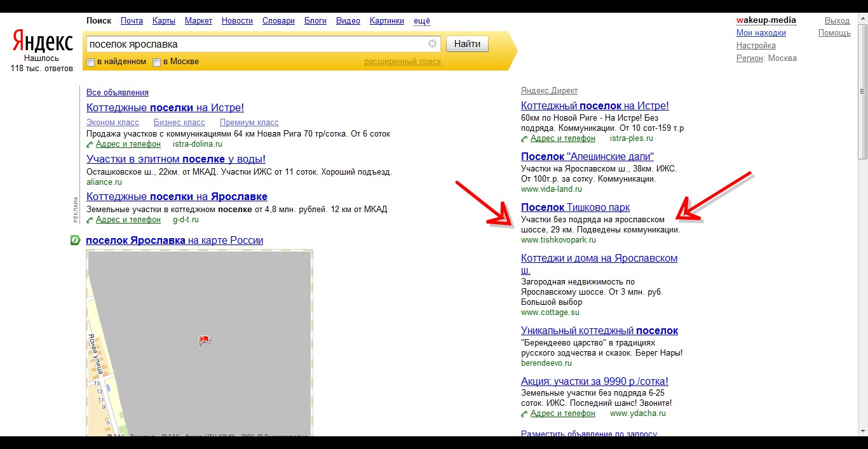Open the 'расширенный поиск' link
This screenshot has width=868, height=449.
(x=402, y=62)
